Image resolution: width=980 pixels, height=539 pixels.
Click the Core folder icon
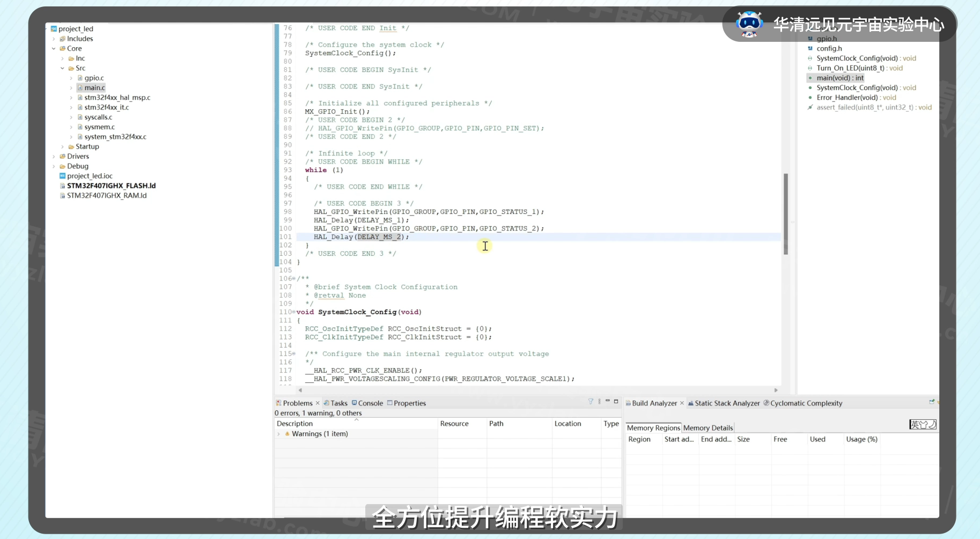click(62, 48)
